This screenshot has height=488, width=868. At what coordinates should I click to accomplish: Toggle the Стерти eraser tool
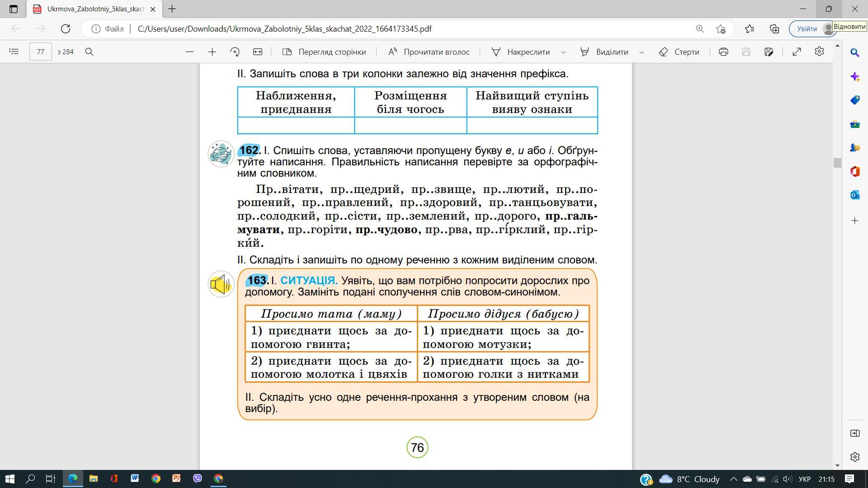tap(679, 52)
